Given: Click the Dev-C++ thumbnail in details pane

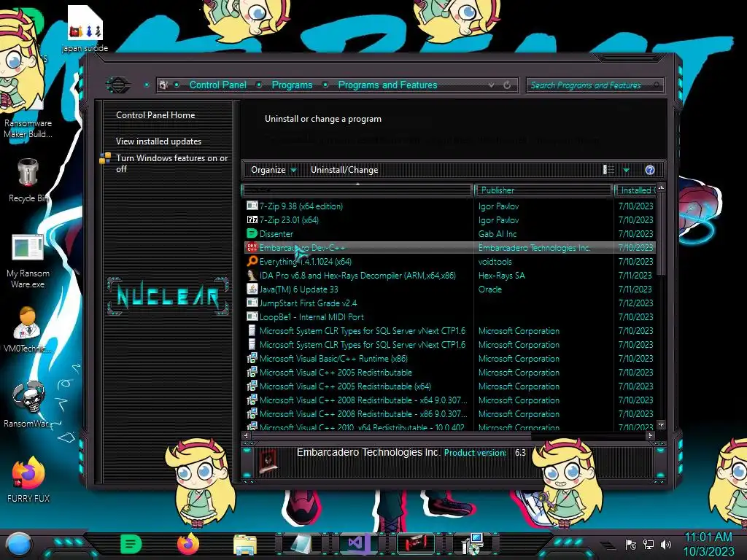Looking at the screenshot, I should click(268, 461).
